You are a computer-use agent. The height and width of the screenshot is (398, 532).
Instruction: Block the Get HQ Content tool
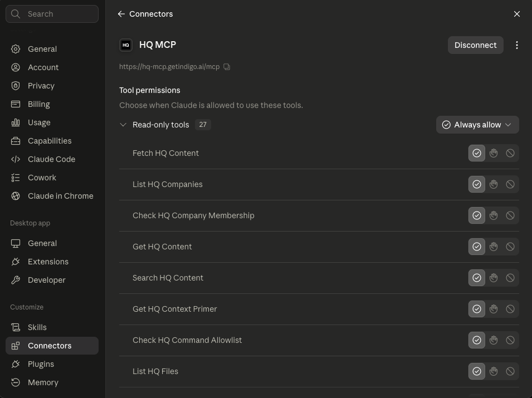click(510, 247)
